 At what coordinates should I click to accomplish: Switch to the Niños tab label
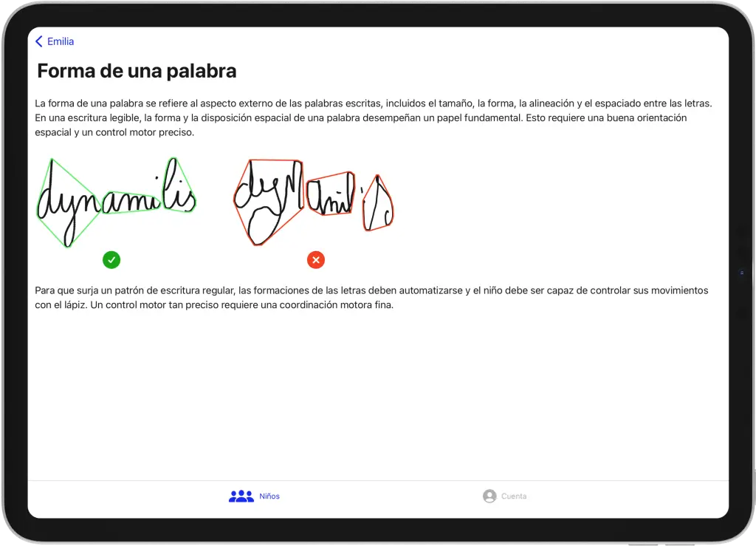click(x=269, y=496)
